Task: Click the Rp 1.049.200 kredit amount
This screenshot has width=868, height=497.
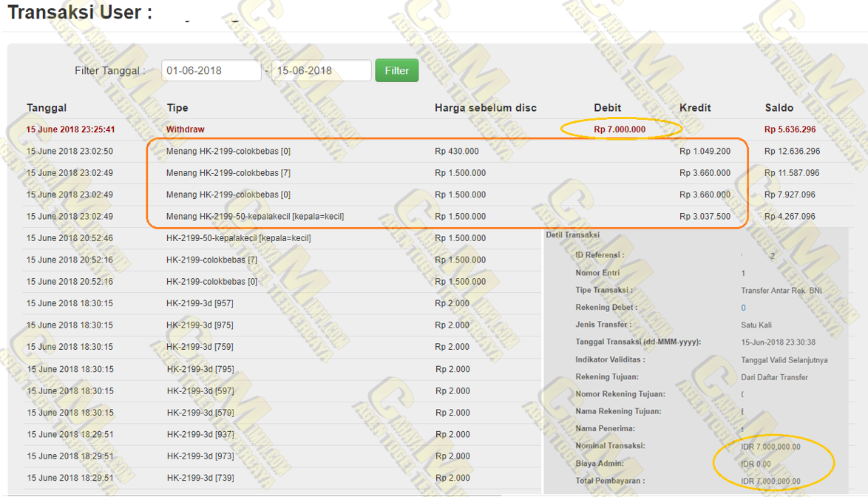Action: 705,152
